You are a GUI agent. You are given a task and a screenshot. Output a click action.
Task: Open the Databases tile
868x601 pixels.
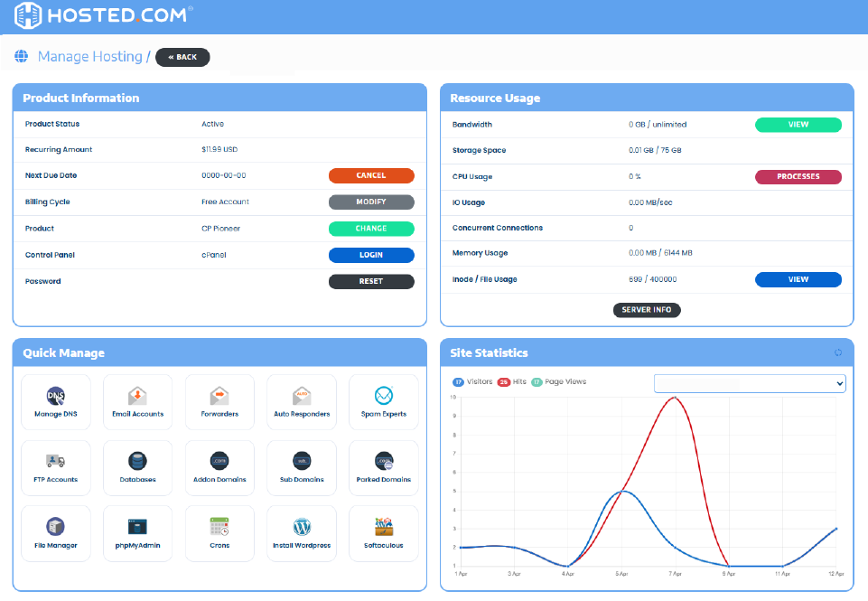coord(138,468)
